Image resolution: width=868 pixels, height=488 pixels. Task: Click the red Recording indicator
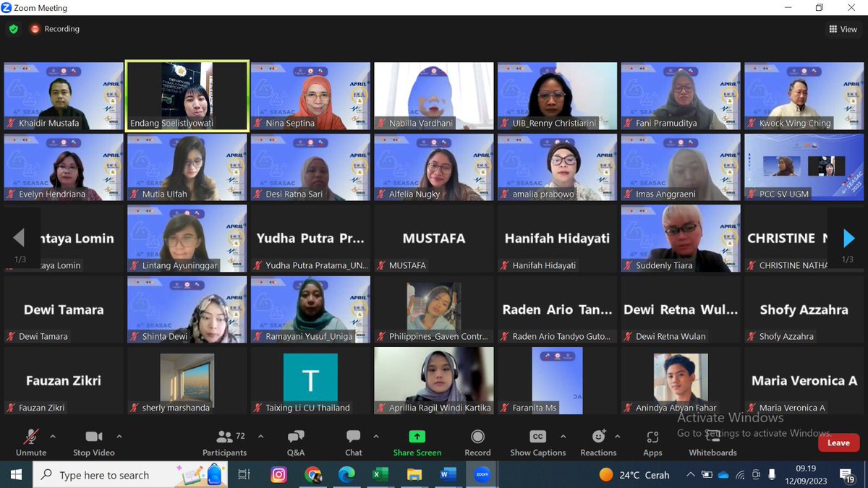click(55, 29)
